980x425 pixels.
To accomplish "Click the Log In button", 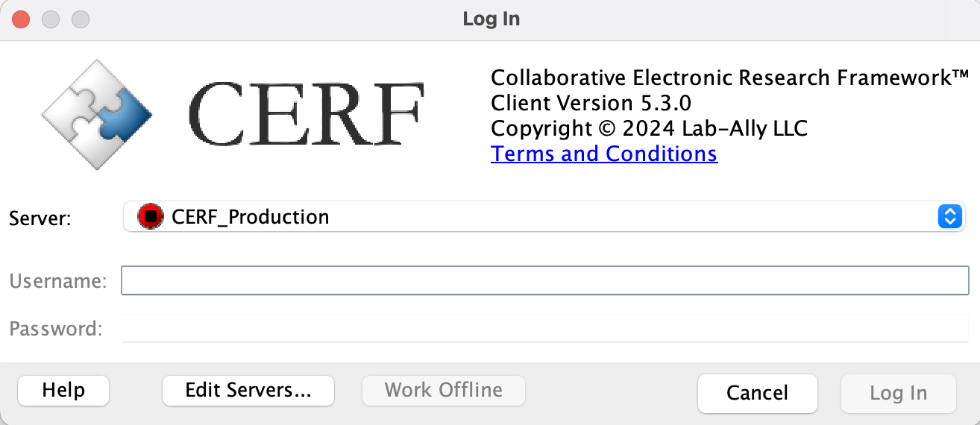I will (x=898, y=393).
